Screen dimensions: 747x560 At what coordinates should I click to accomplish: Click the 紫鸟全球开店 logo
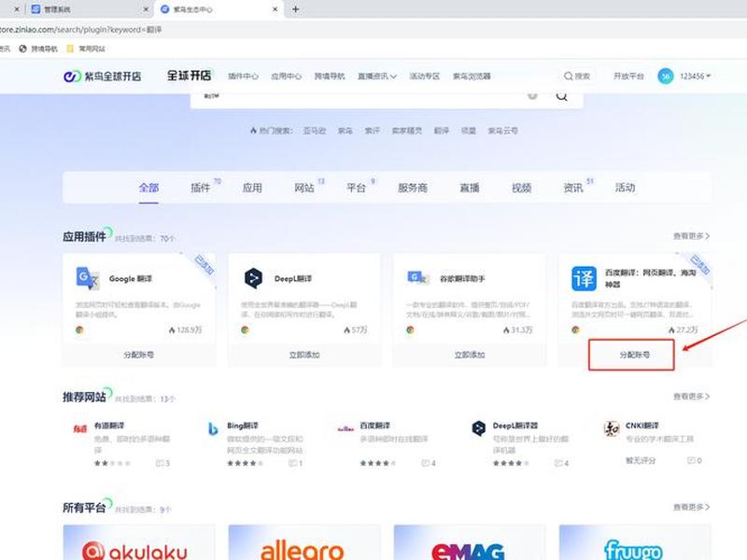click(x=103, y=77)
